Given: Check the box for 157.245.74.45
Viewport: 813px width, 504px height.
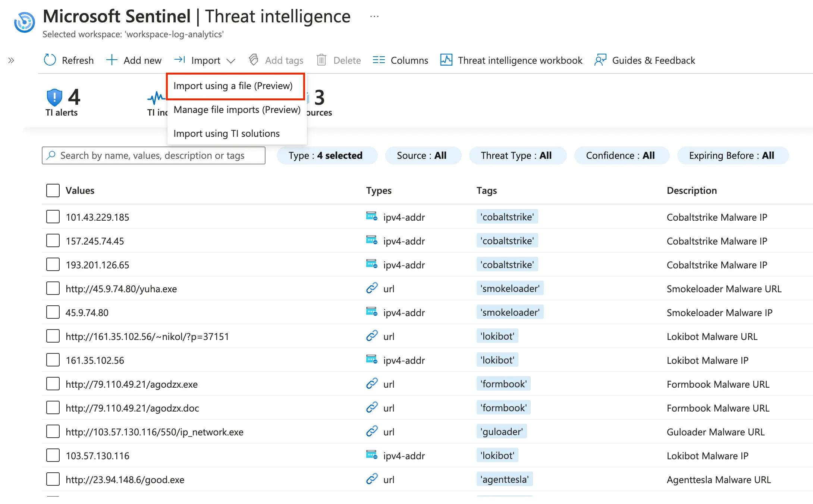Looking at the screenshot, I should (53, 240).
